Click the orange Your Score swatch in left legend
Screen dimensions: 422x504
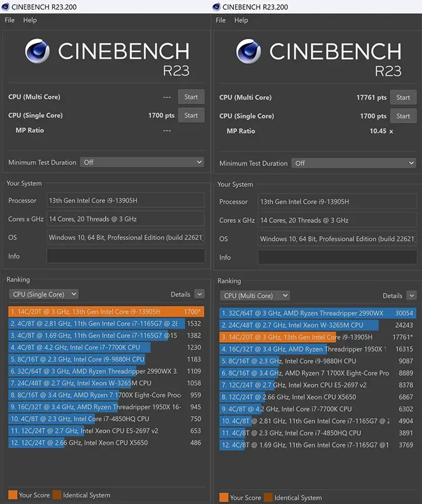point(12,495)
